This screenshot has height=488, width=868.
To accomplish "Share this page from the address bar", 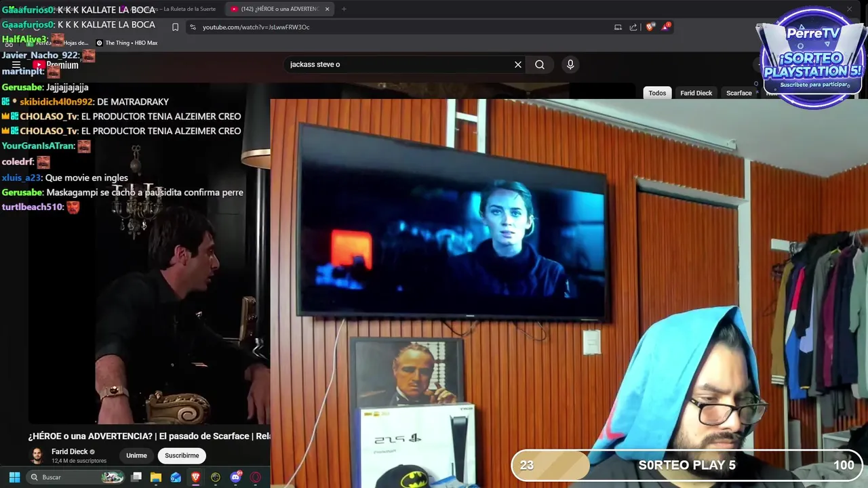I will coord(633,27).
